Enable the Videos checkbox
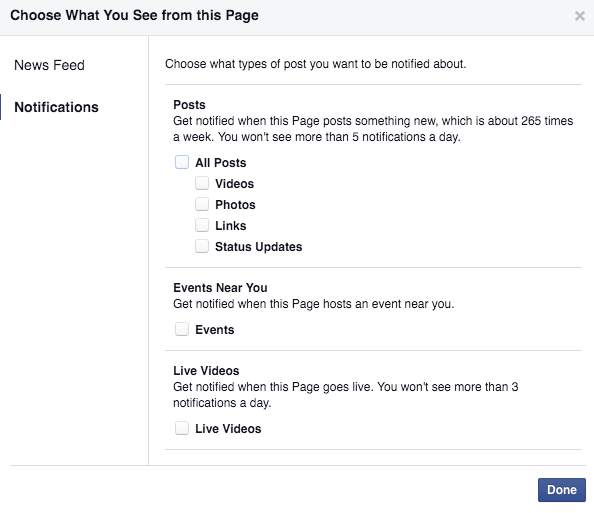Viewport: 594px width, 513px height. pos(202,183)
